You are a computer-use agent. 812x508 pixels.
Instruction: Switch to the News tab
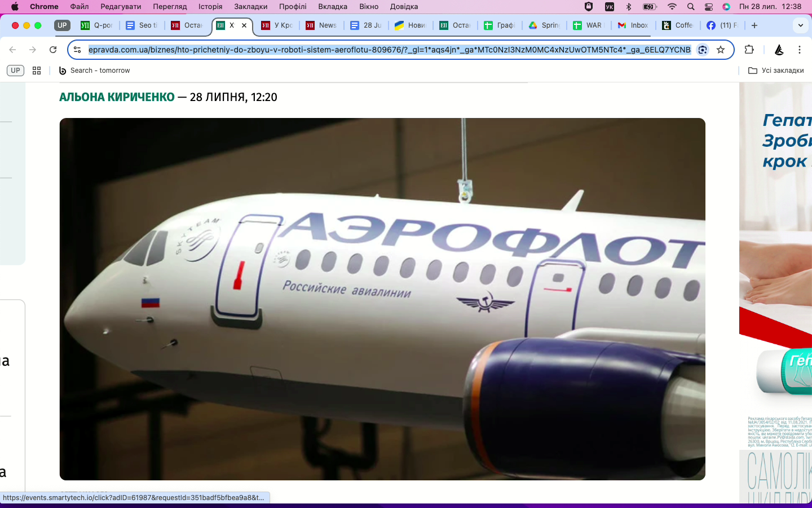321,25
